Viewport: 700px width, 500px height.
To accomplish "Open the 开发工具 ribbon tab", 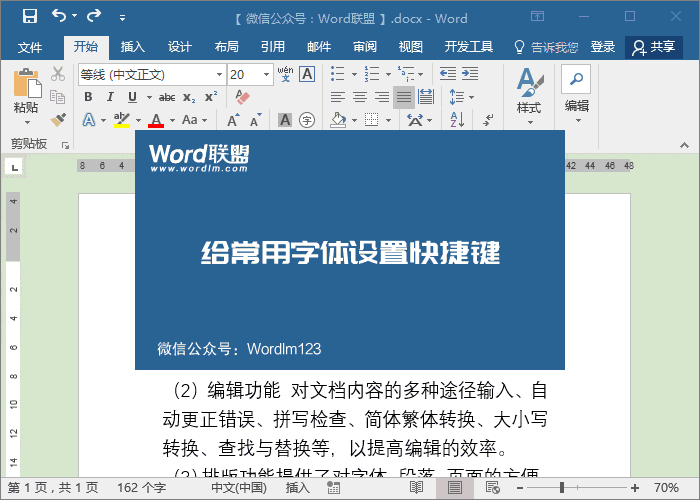I will click(469, 46).
